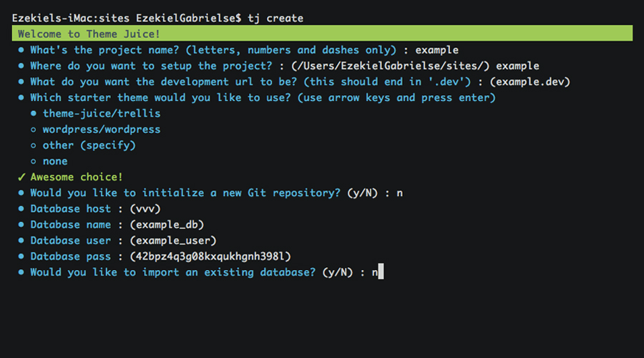
Task: Click the bullet before the Git repository question
Action: click(x=21, y=193)
